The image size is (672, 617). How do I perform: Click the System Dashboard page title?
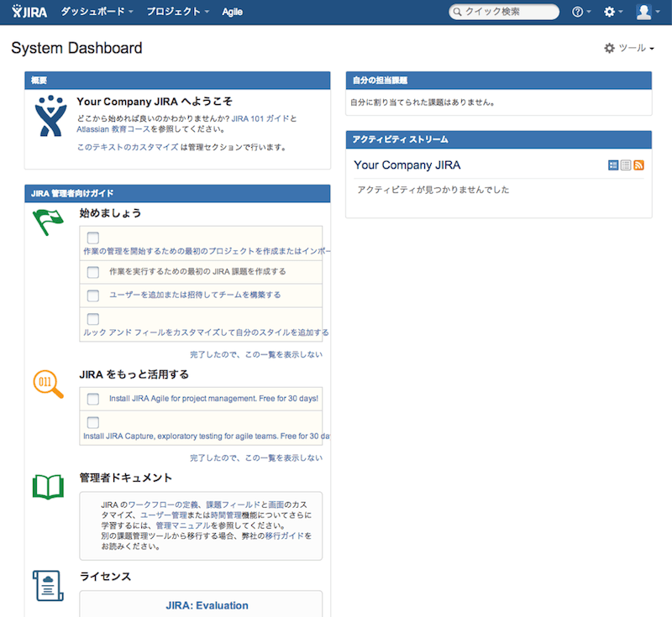click(x=76, y=48)
